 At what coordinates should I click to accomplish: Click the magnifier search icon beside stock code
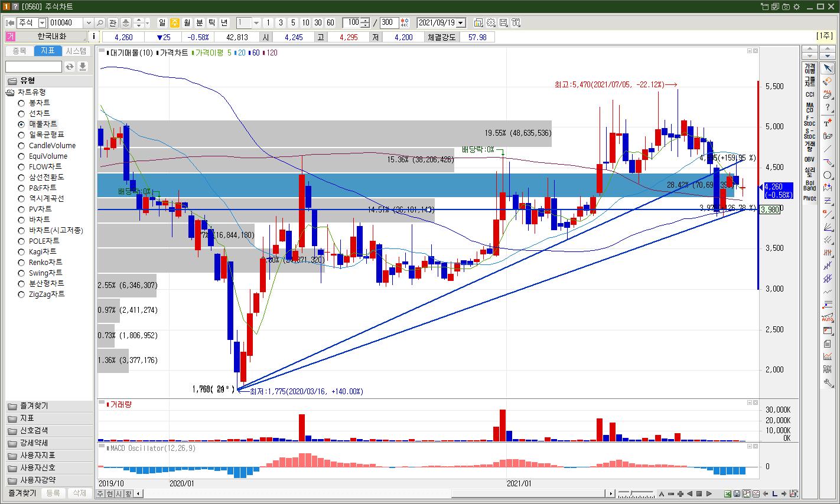pyautogui.click(x=100, y=22)
